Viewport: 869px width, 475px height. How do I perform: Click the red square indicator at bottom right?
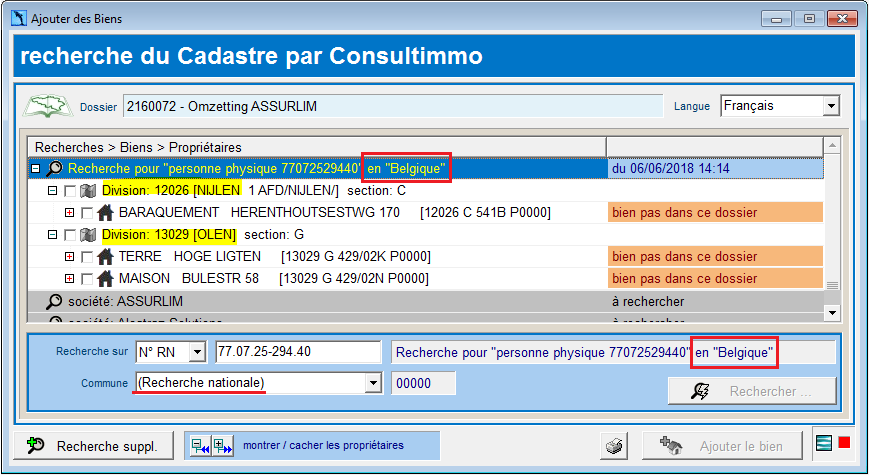click(844, 442)
